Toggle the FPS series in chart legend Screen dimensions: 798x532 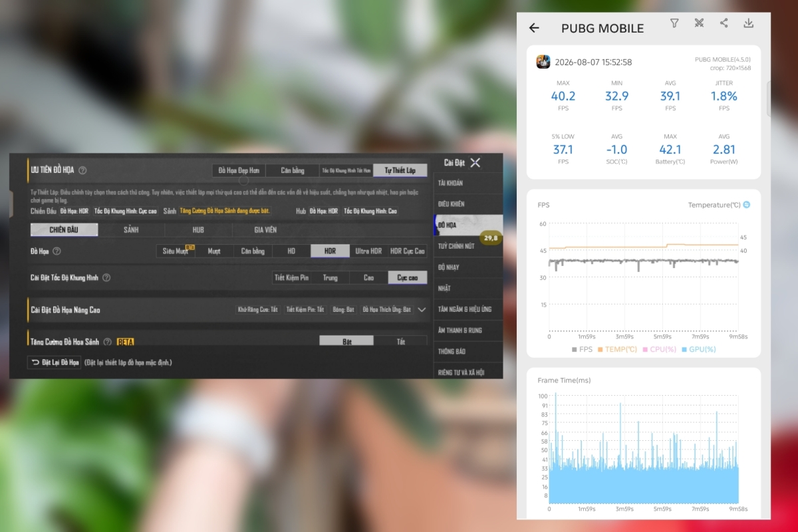click(582, 349)
